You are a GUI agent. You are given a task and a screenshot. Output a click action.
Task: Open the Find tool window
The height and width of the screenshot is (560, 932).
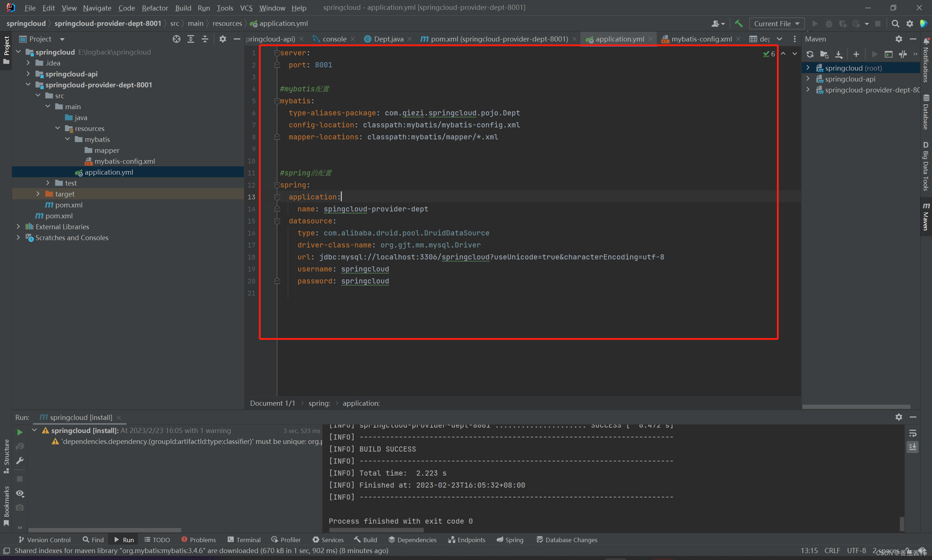pyautogui.click(x=93, y=539)
